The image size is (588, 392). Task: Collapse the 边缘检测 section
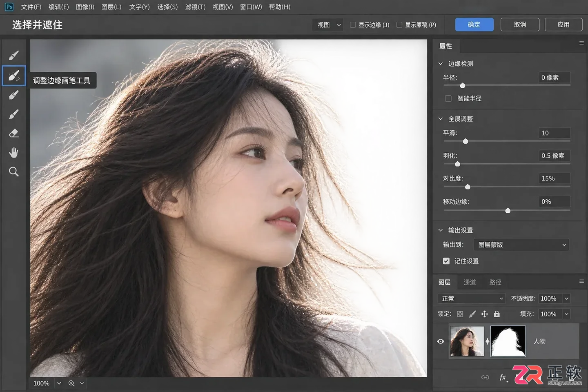click(441, 64)
